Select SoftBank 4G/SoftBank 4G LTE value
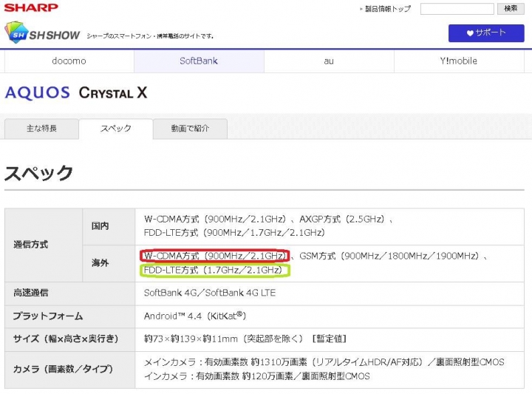This screenshot has height=394, width=532. pos(210,293)
